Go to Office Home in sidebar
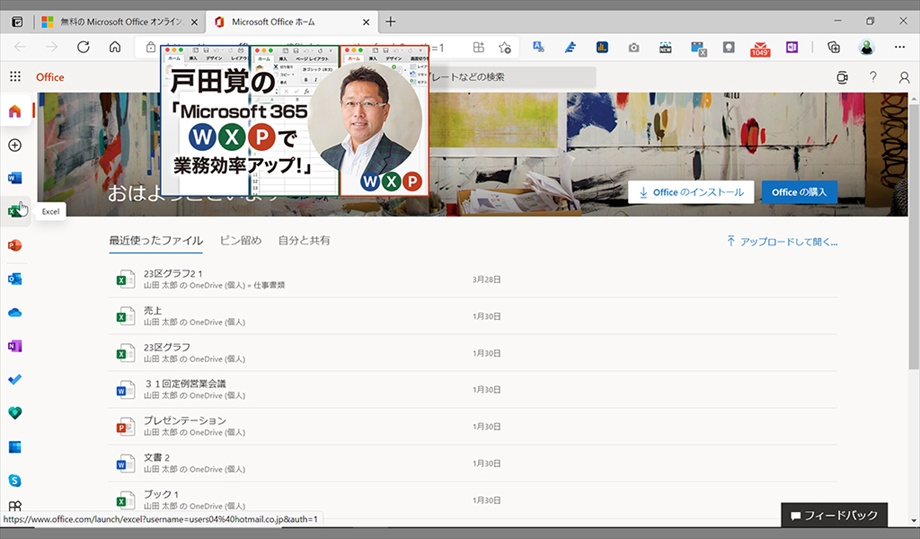The width and height of the screenshot is (920, 539). [15, 110]
